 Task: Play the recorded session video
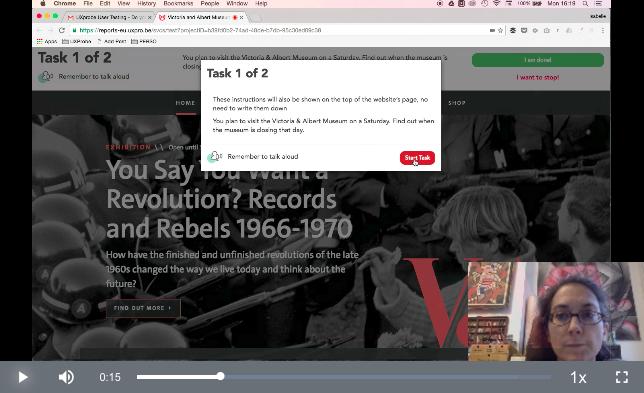click(23, 377)
